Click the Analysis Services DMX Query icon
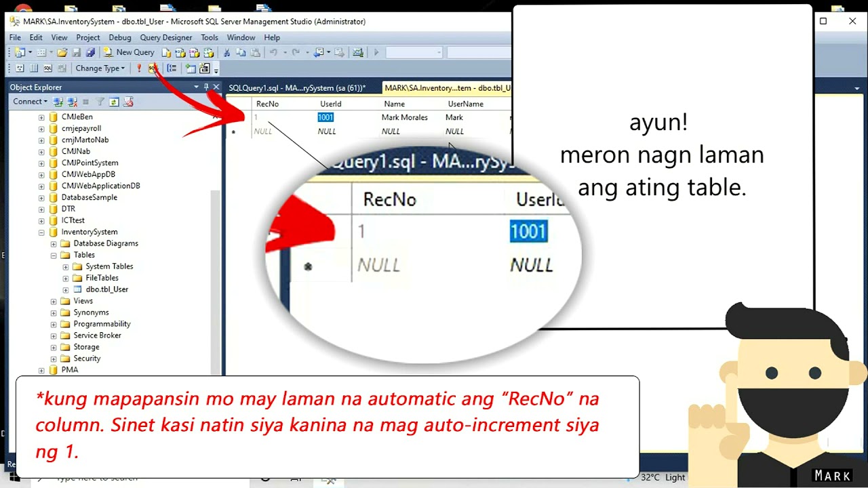The height and width of the screenshot is (488, 868). click(195, 52)
